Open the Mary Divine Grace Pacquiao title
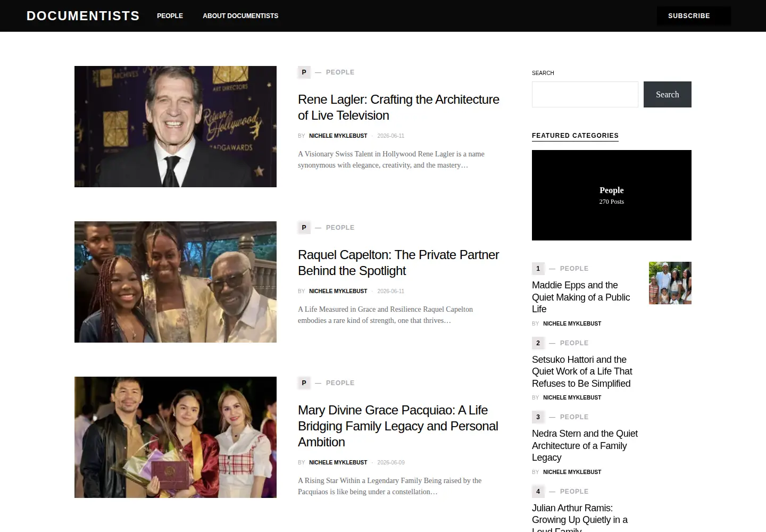The width and height of the screenshot is (766, 532). tap(398, 426)
